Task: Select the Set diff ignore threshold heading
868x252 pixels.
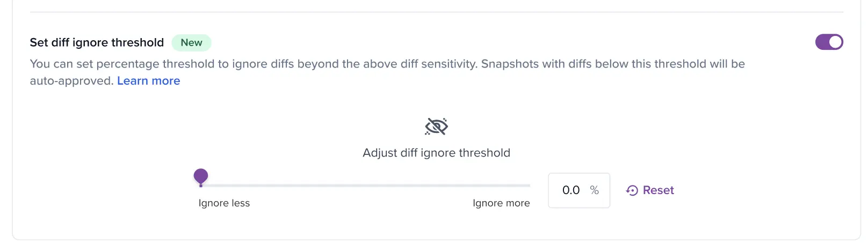Action: (97, 42)
